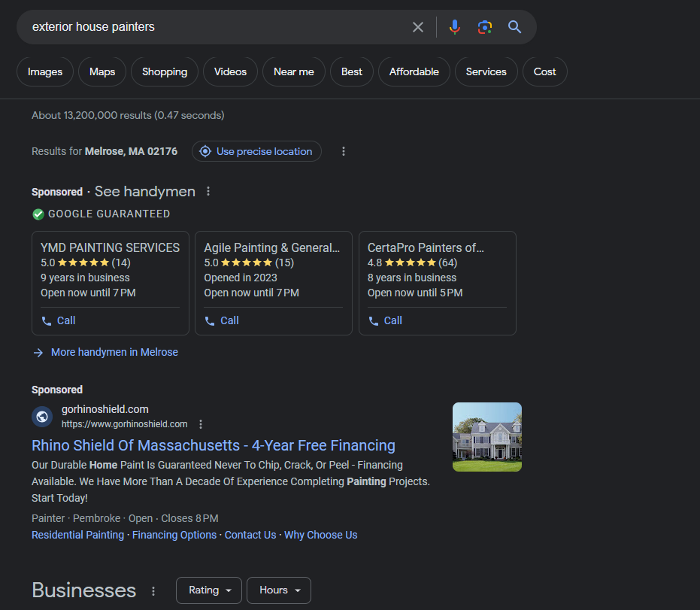
Task: Switch to the Shopping tab
Action: click(x=165, y=71)
